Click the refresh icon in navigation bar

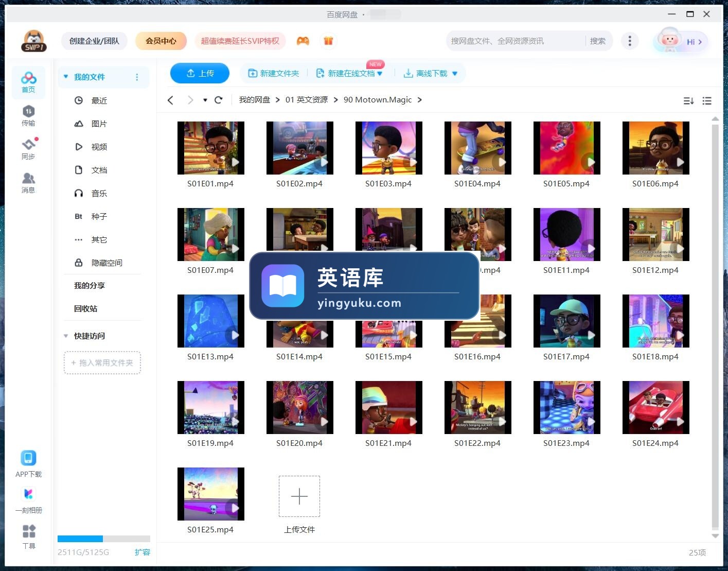[x=219, y=100]
